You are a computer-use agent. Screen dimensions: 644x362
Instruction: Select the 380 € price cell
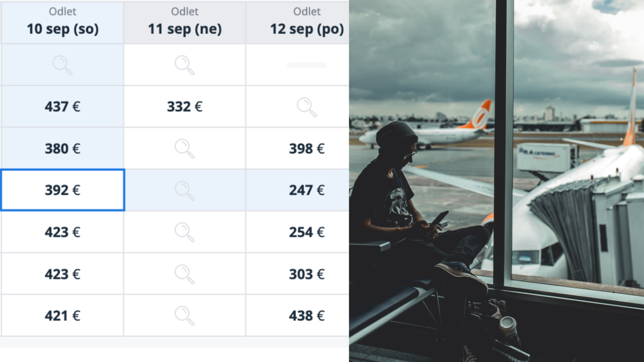pyautogui.click(x=62, y=148)
